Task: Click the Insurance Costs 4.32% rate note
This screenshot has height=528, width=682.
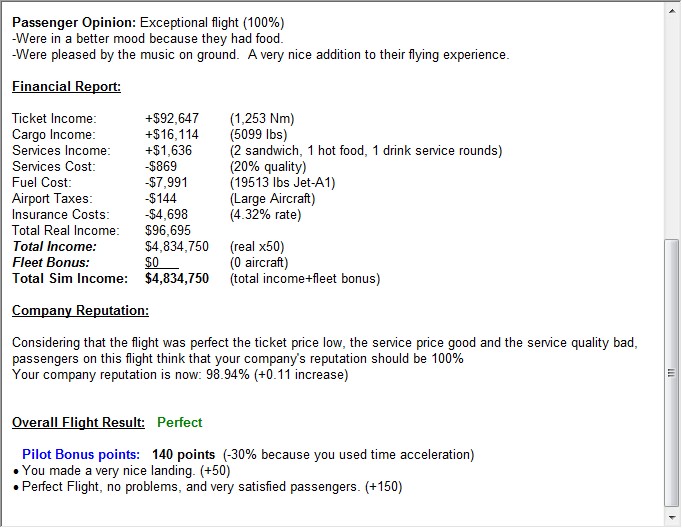Action: point(265,215)
